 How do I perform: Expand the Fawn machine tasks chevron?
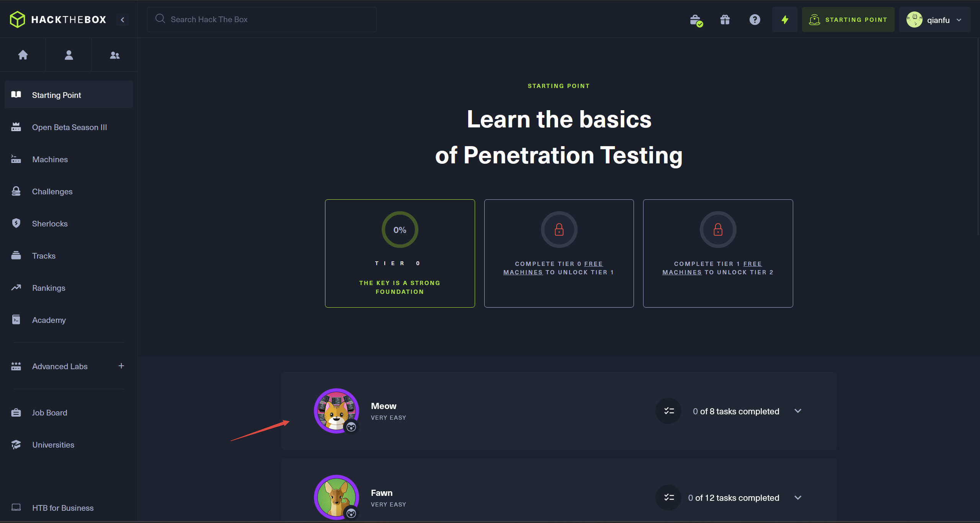point(798,498)
